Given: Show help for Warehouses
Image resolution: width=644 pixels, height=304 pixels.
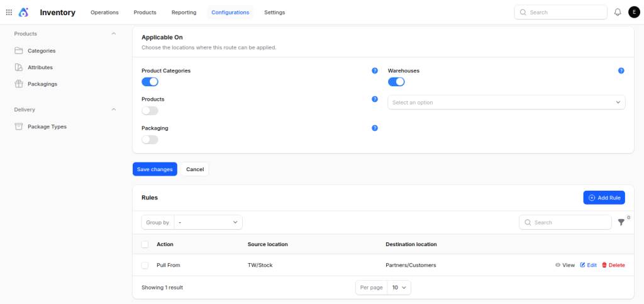Looking at the screenshot, I should tap(621, 70).
